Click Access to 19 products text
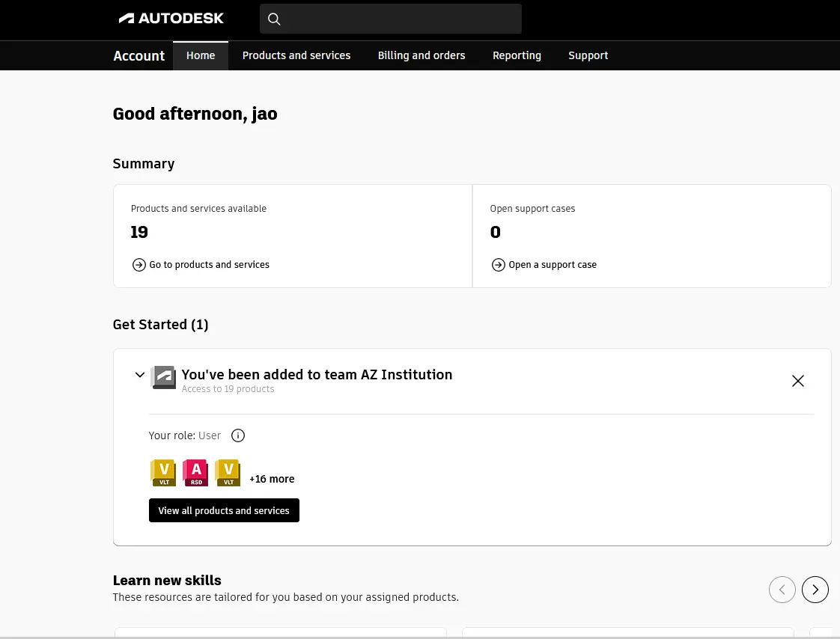 [x=228, y=389]
